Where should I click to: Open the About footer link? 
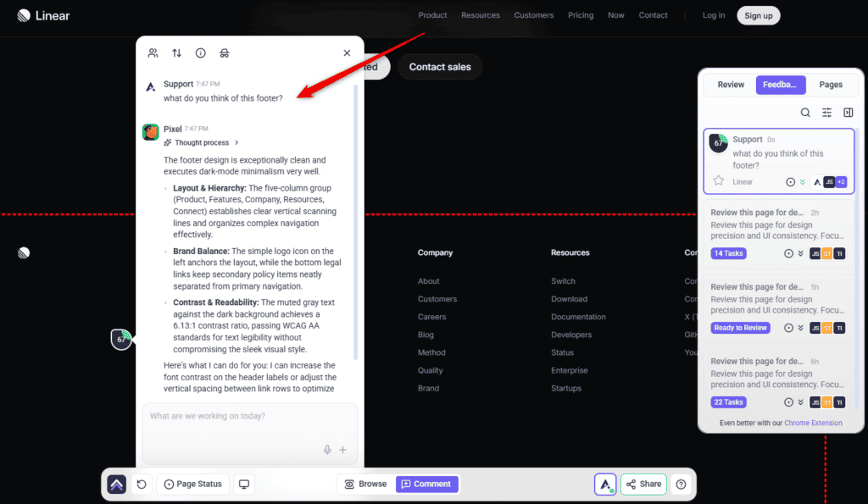point(428,281)
